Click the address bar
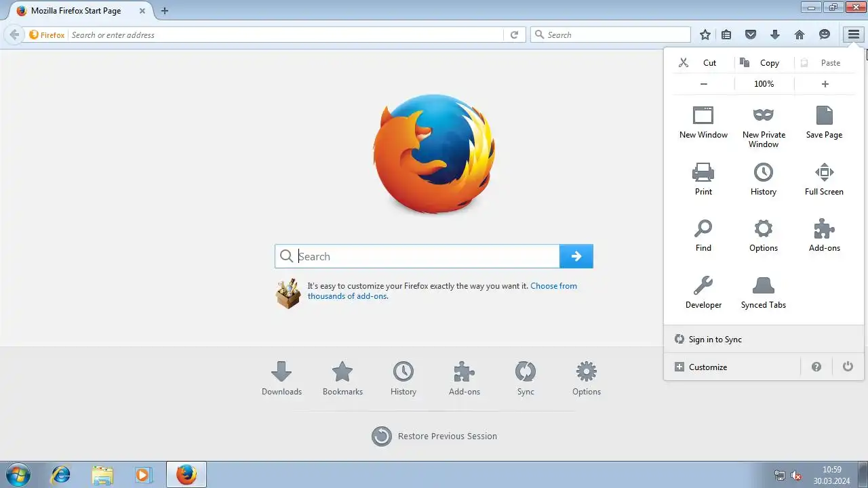 coord(286,35)
